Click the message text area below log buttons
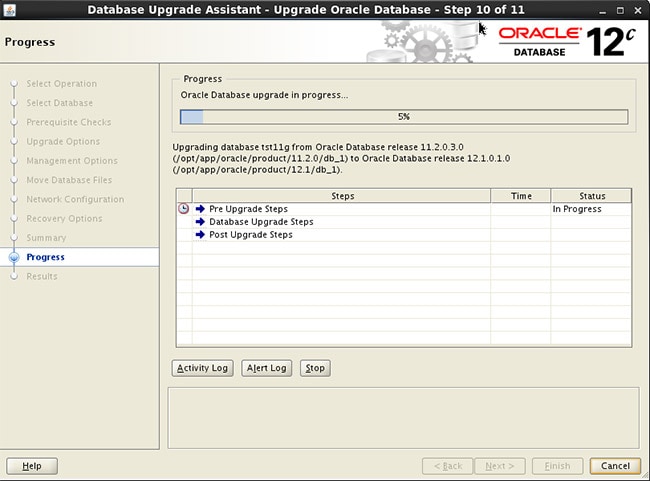This screenshot has width=650, height=481. pyautogui.click(x=403, y=418)
